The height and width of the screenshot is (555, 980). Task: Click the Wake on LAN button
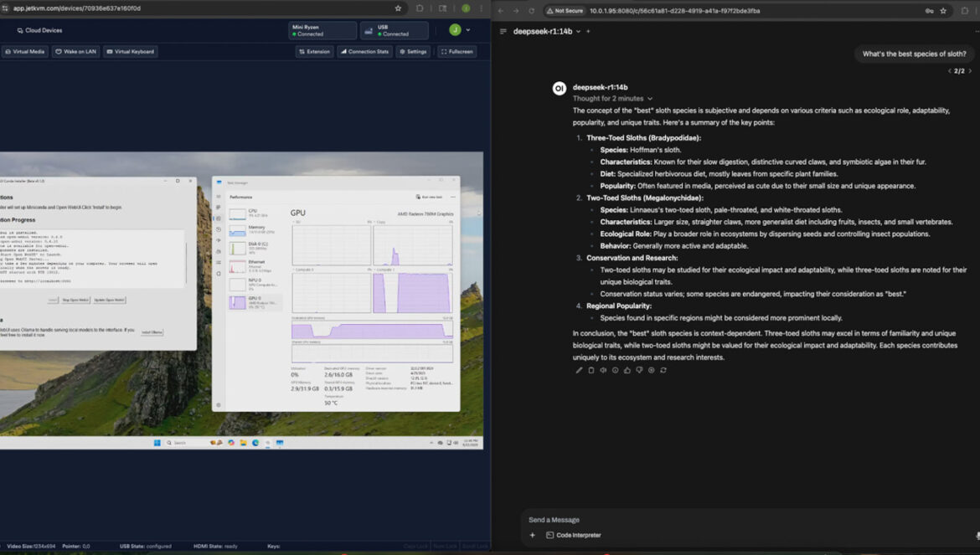pos(75,52)
